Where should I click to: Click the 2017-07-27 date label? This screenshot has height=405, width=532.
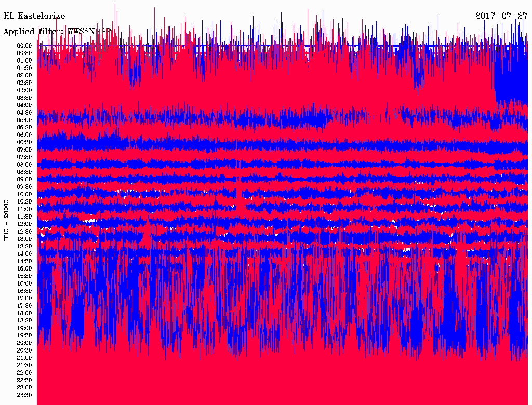coord(501,16)
